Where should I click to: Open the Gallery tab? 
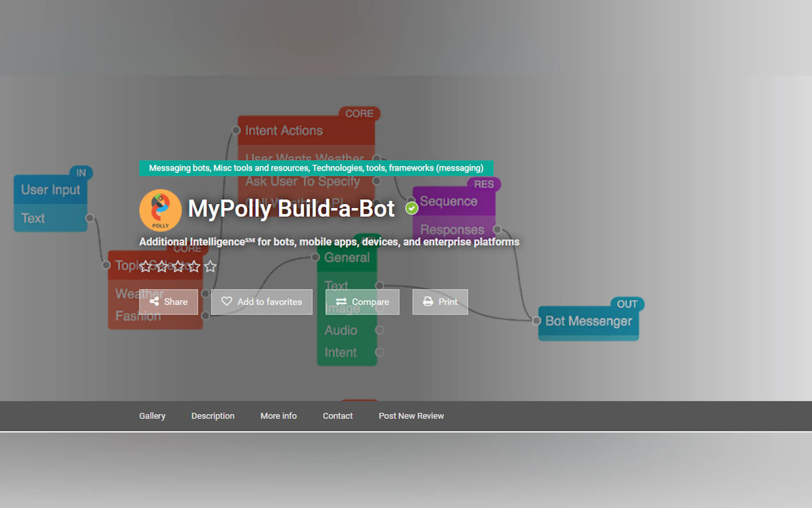click(x=152, y=416)
